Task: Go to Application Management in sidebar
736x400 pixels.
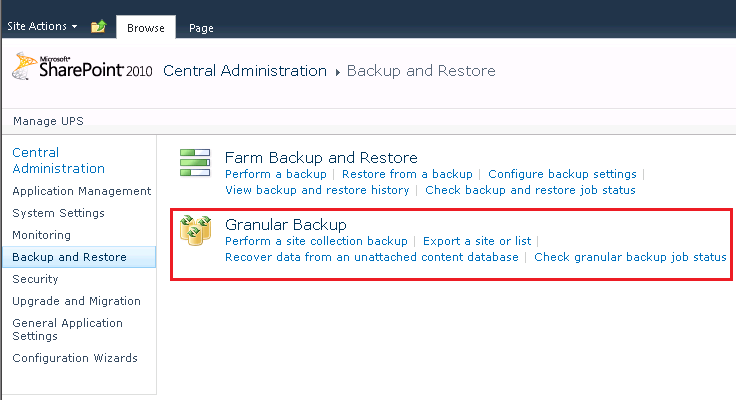Action: click(82, 191)
